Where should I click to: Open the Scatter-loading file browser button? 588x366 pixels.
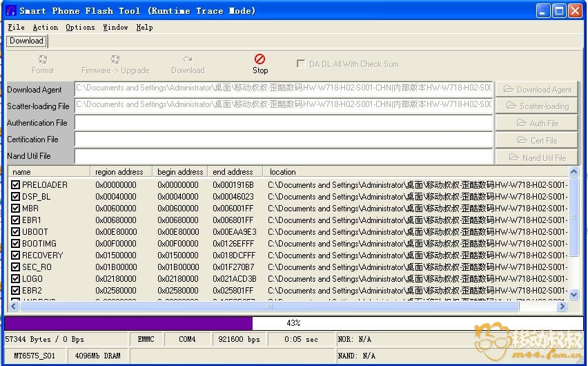point(537,106)
